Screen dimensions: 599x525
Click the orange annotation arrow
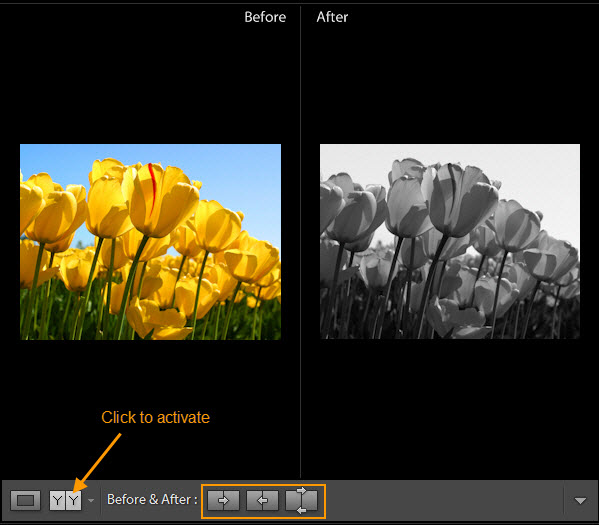click(x=97, y=462)
